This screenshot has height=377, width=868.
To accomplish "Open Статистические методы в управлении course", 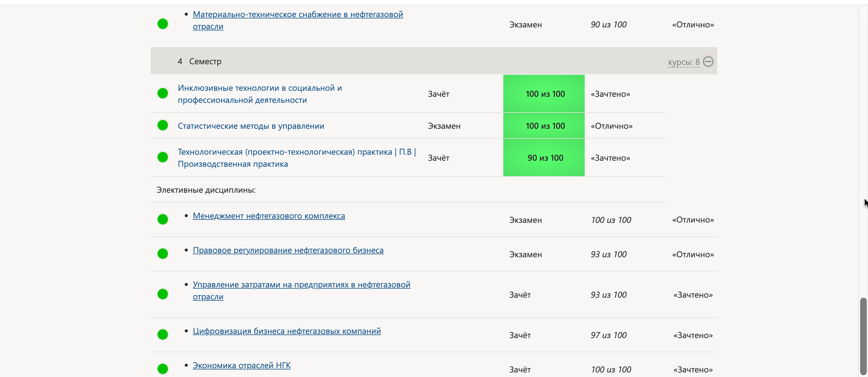I will [x=251, y=126].
